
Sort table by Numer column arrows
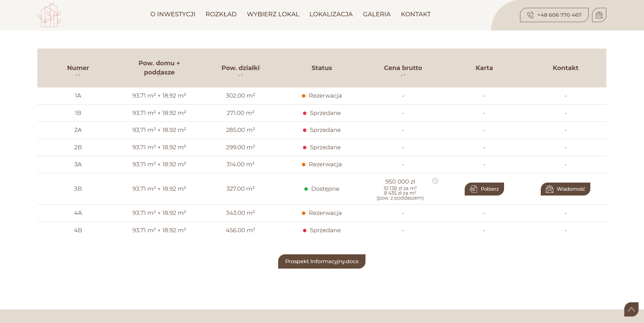[x=78, y=75]
